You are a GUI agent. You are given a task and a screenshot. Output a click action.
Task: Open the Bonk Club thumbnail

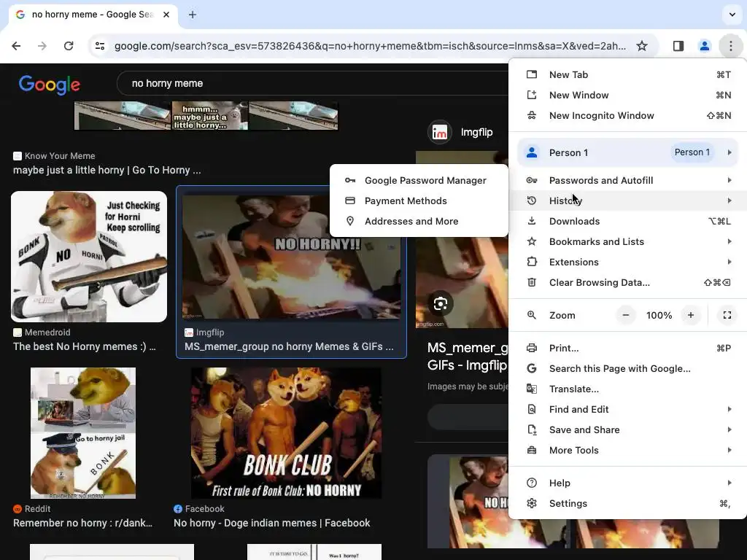pos(286,433)
